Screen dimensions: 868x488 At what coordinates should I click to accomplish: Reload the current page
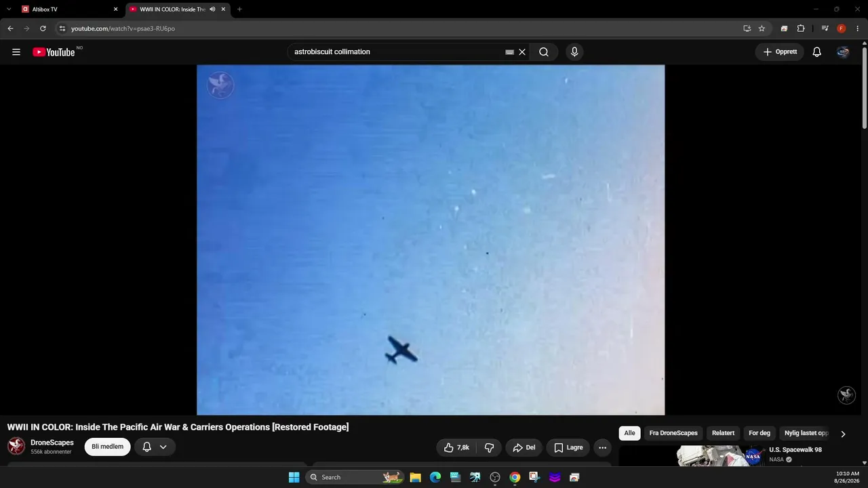tap(43, 28)
